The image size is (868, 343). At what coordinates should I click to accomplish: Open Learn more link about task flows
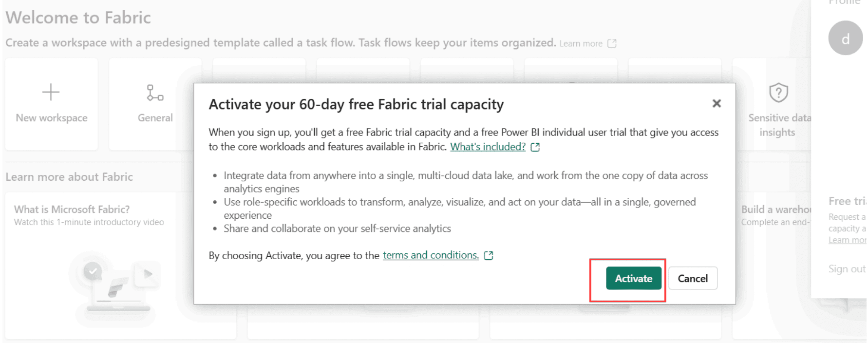[581, 43]
